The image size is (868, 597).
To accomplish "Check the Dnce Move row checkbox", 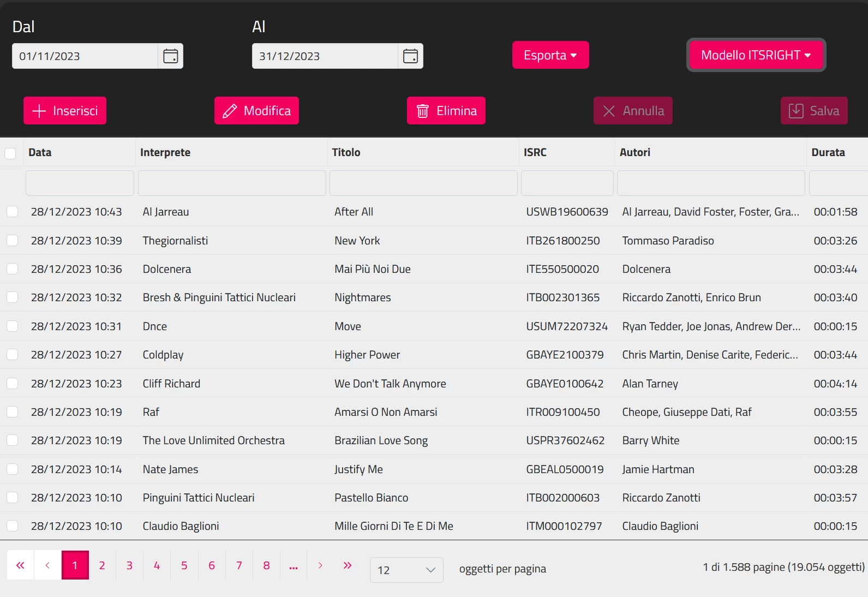I will [12, 326].
